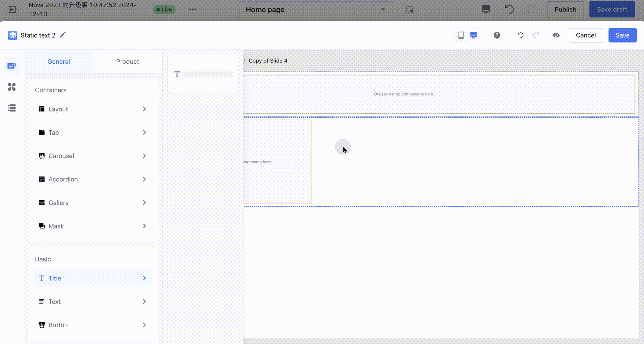This screenshot has width=644, height=344.
Task: Open the layers list icon in sidebar
Action: point(12,108)
